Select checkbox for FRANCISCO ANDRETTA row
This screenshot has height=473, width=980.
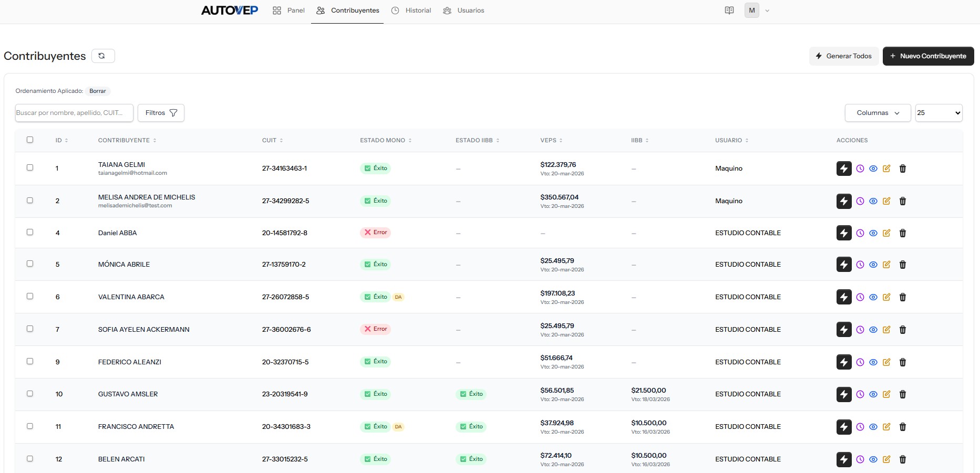pyautogui.click(x=30, y=426)
